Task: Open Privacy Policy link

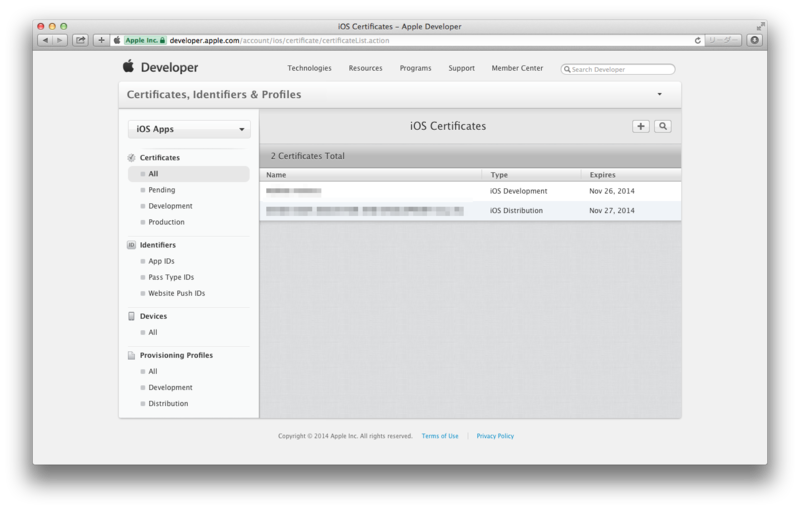Action: tap(495, 436)
